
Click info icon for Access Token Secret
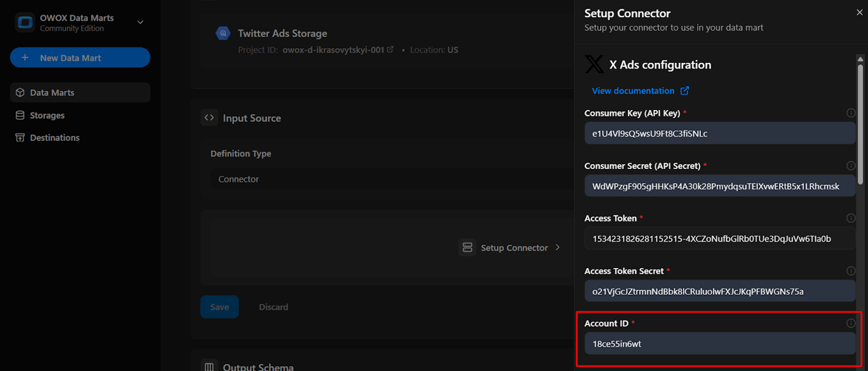[851, 271]
